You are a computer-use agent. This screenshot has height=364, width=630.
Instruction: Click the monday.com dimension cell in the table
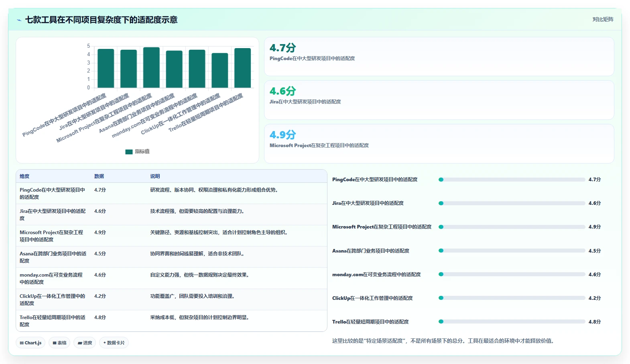[53, 279]
